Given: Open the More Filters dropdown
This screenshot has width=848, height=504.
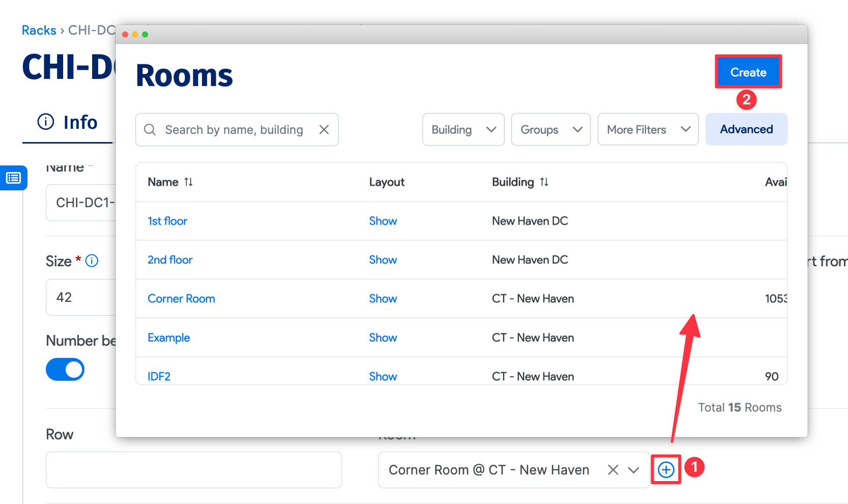Looking at the screenshot, I should pyautogui.click(x=647, y=130).
